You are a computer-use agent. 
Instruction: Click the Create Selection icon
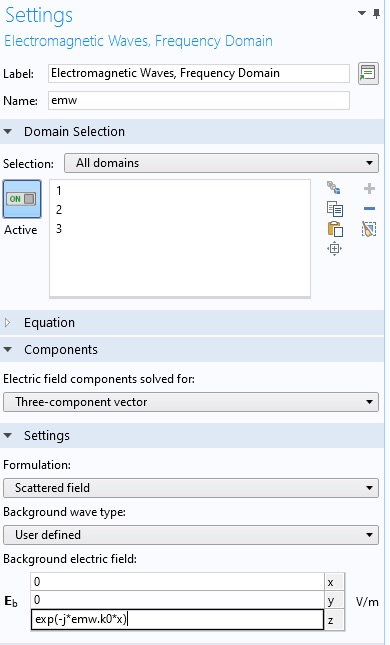tap(334, 188)
